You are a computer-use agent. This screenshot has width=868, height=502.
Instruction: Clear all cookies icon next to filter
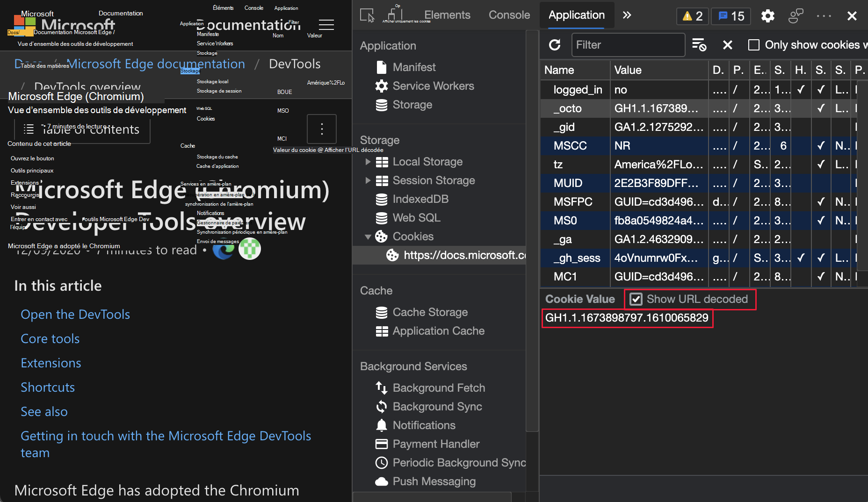699,45
